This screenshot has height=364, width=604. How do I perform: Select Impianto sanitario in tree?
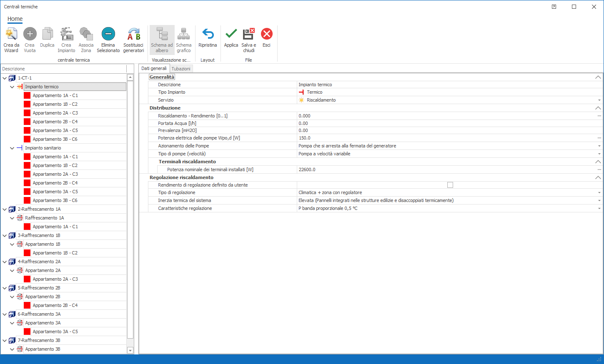[x=43, y=148]
